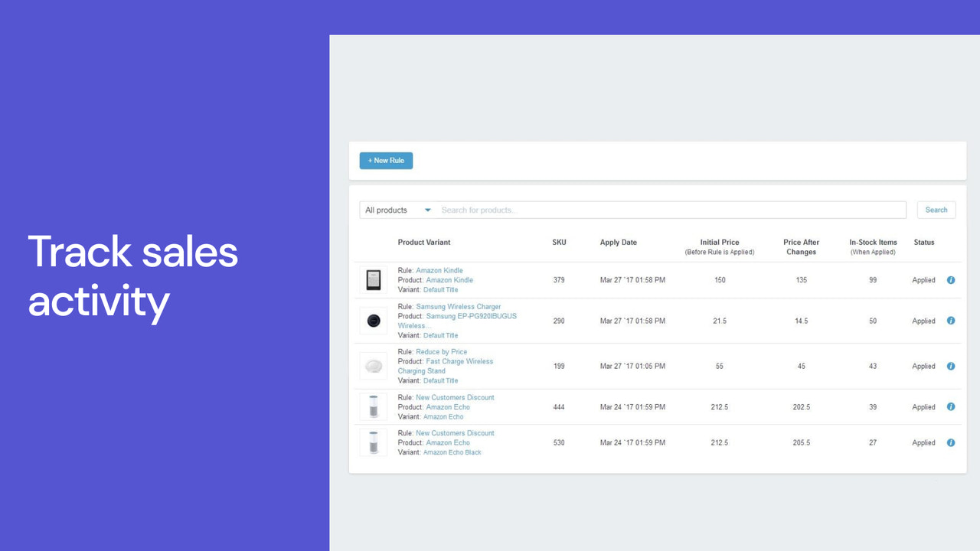980x551 pixels.
Task: Open the Amazon Kindle rule link
Action: (x=439, y=270)
